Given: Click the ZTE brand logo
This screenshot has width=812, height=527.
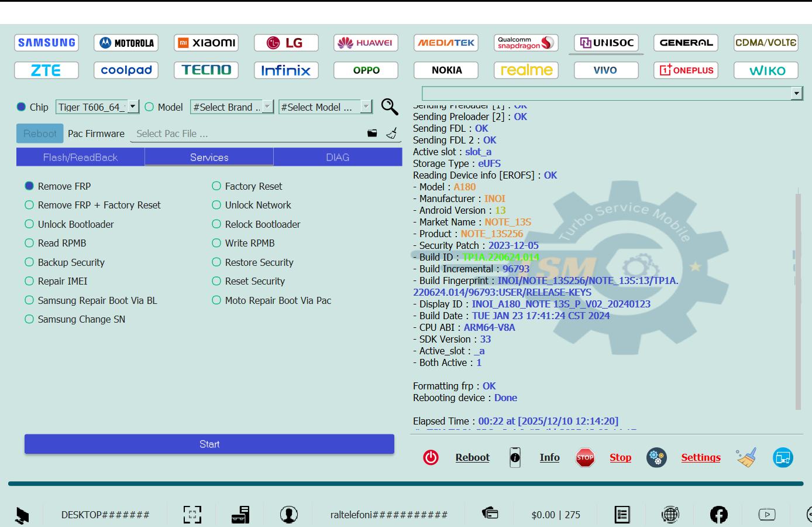Looking at the screenshot, I should (46, 70).
